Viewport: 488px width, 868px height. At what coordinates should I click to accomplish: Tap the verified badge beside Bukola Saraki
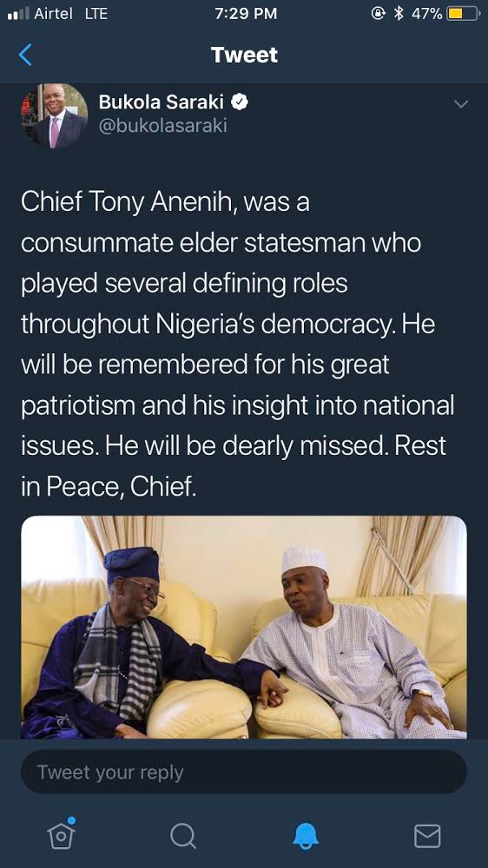tap(240, 102)
